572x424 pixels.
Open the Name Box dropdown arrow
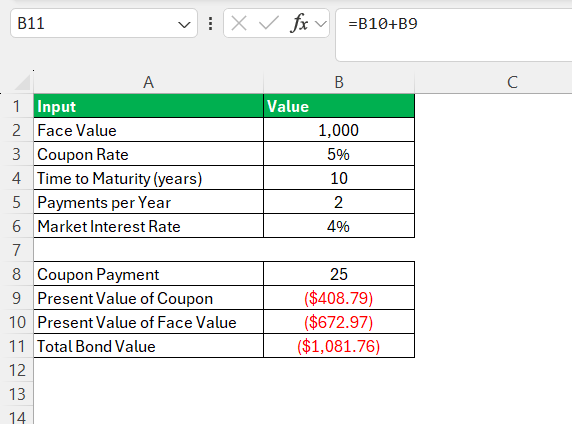184,25
